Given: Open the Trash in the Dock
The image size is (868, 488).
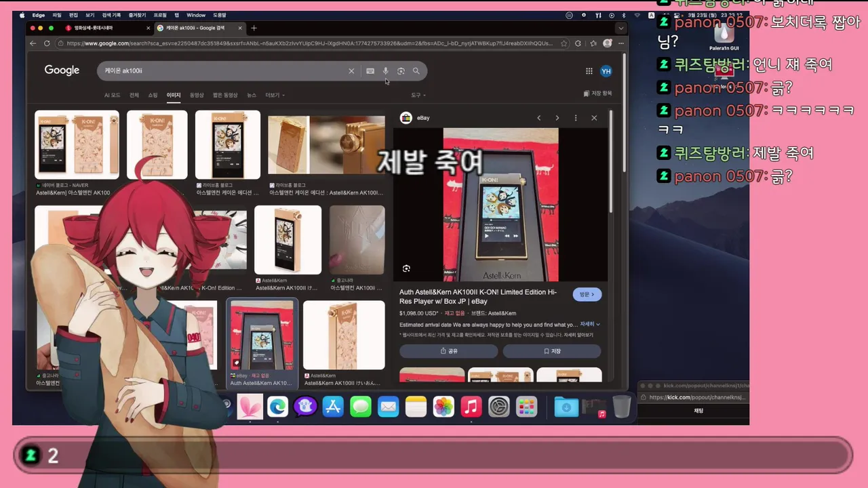Looking at the screenshot, I should 621,407.
